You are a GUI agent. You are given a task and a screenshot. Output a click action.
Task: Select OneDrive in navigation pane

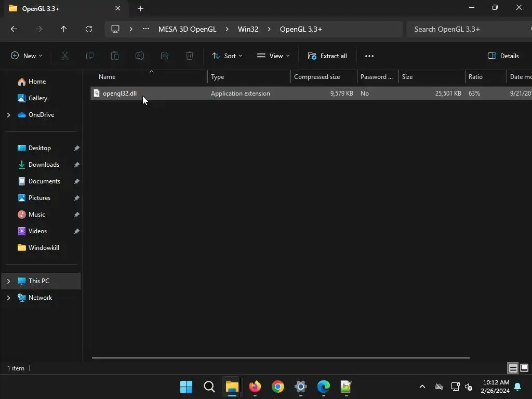41,115
